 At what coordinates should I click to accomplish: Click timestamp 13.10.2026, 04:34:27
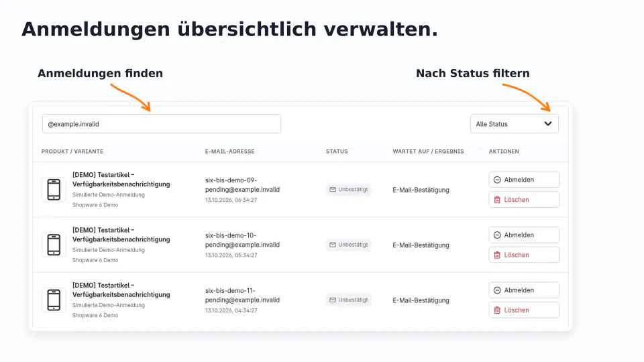pos(231,310)
